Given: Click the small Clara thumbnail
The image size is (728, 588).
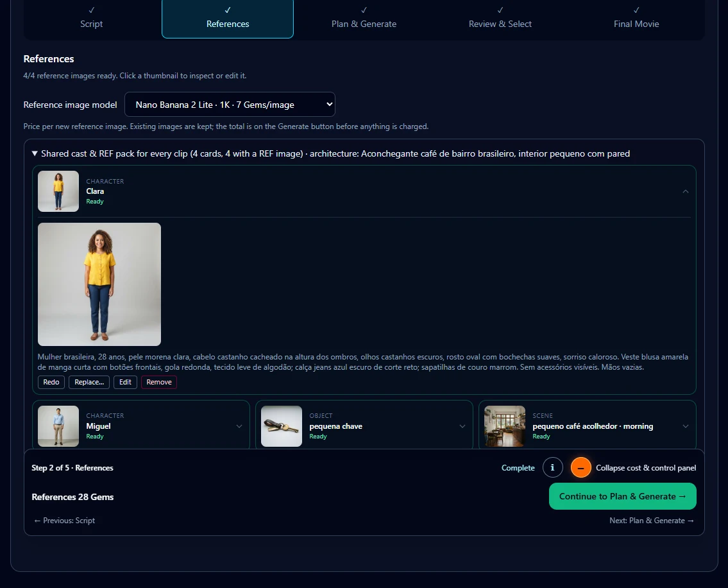Looking at the screenshot, I should click(x=58, y=191).
